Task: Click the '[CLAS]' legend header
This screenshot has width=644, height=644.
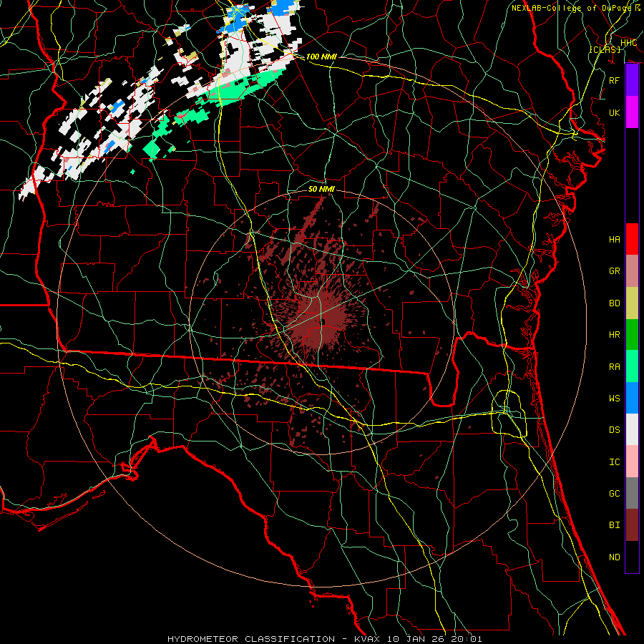Action: pos(605,49)
